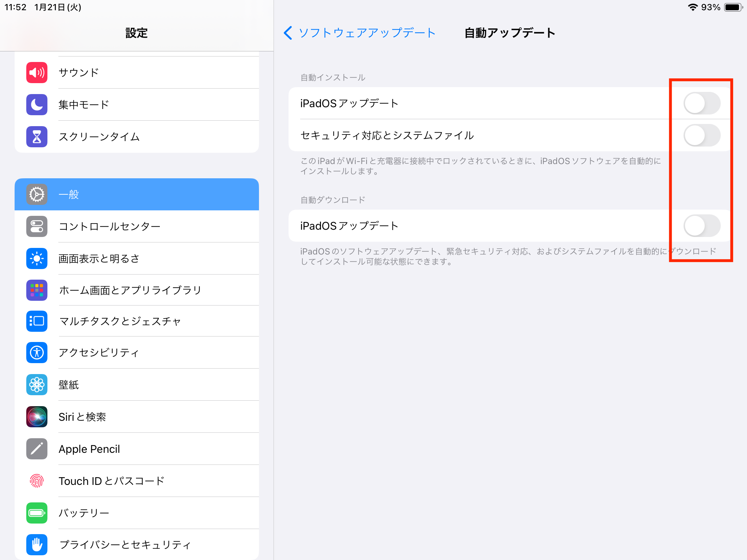This screenshot has height=560, width=747.
Task: Open アクセシビリティ settings
Action: tap(137, 353)
